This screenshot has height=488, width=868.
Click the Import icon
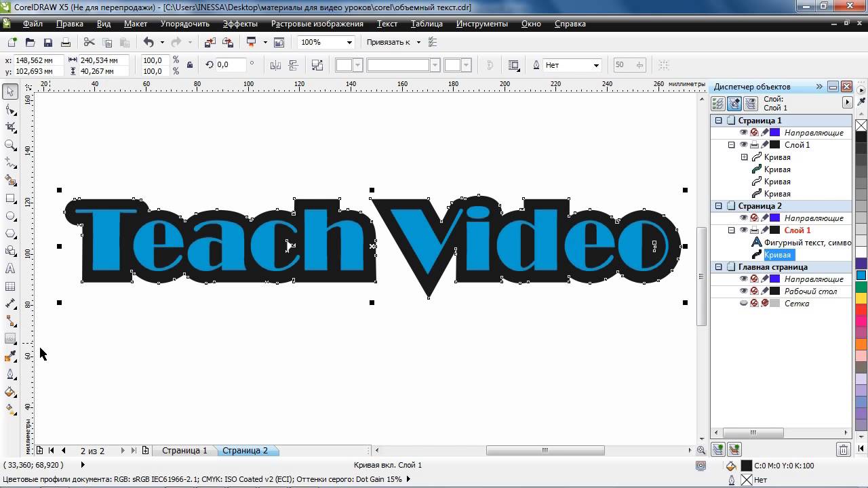coord(210,42)
